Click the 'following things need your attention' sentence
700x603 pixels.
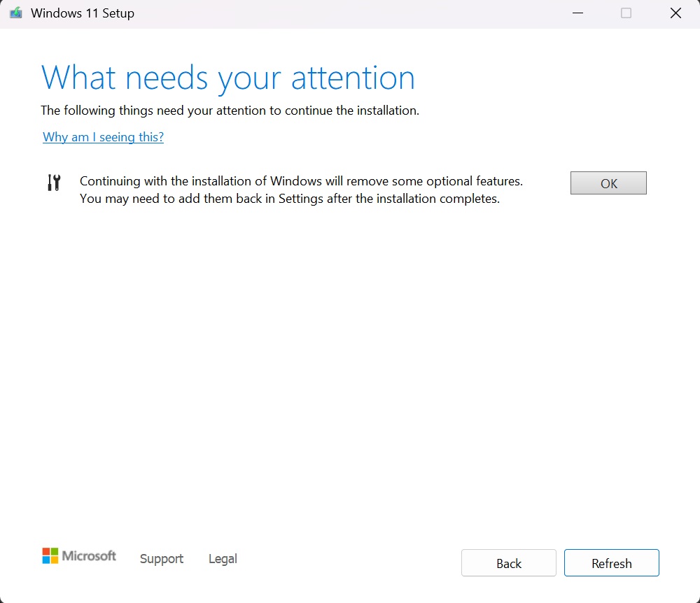tap(230, 110)
